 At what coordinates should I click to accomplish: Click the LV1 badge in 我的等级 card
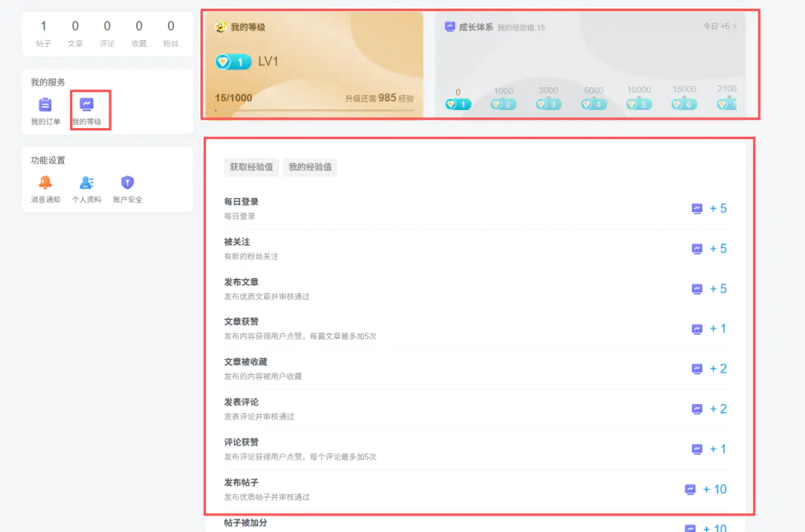click(x=234, y=61)
